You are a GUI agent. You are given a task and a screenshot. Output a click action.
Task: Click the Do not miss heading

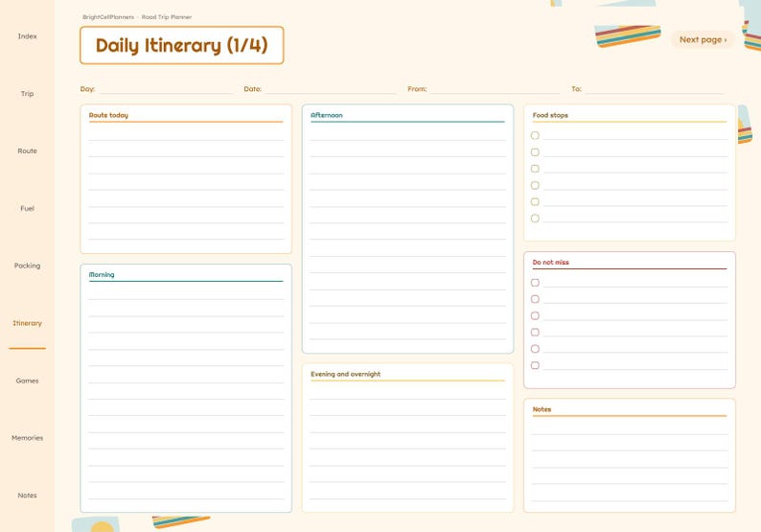click(551, 262)
